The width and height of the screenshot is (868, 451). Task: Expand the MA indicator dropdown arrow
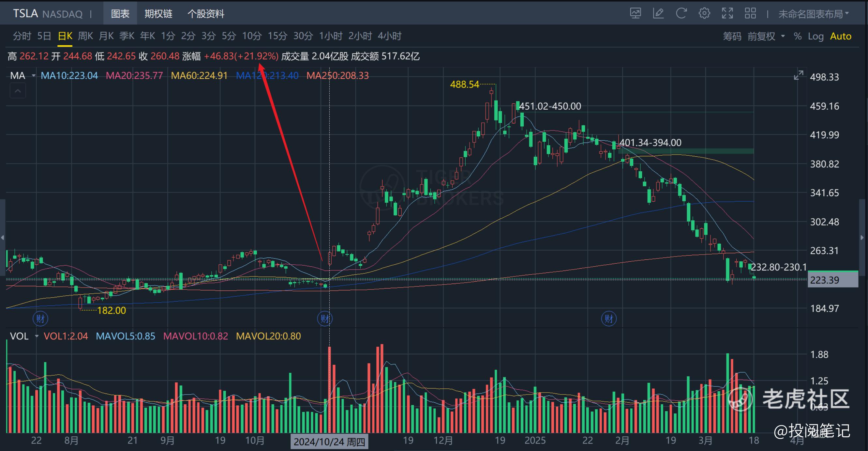point(33,76)
